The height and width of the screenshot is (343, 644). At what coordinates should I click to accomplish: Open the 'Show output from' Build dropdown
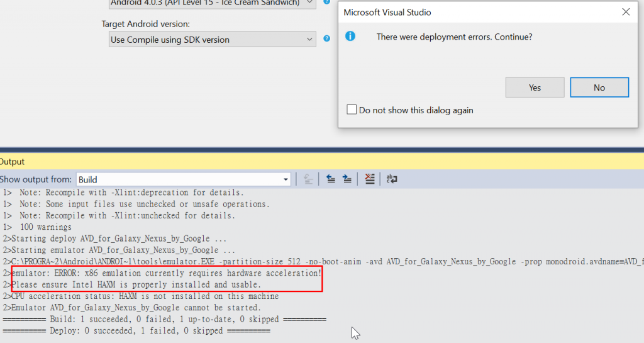pyautogui.click(x=183, y=179)
